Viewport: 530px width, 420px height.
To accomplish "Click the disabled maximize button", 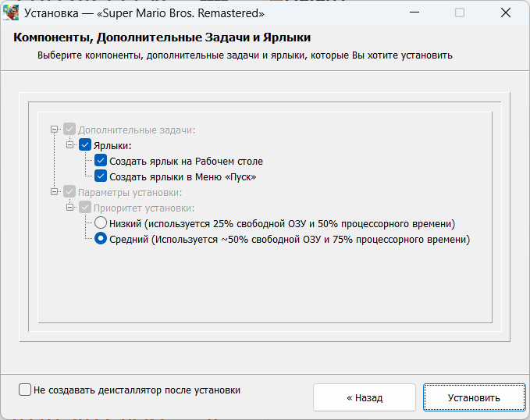I will coord(460,13).
